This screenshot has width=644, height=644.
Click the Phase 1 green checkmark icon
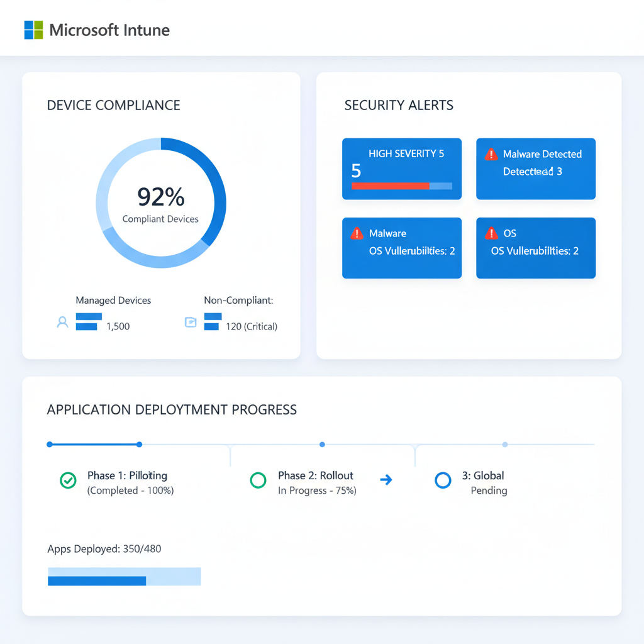[x=68, y=480]
